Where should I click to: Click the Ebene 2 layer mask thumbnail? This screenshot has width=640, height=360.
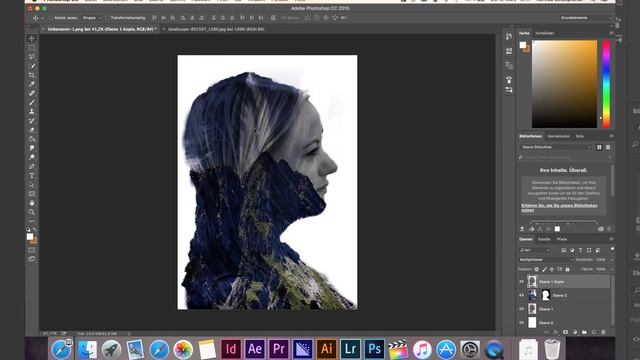546,295
